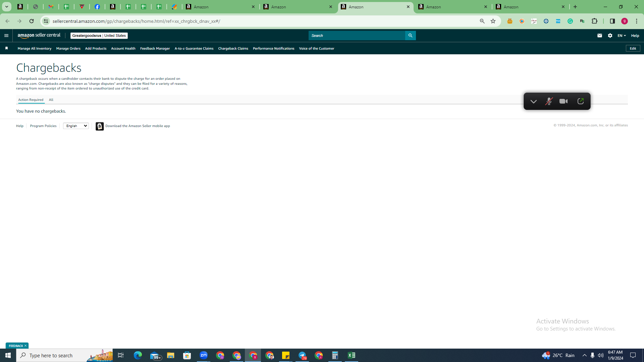Open Manage All Inventory
The height and width of the screenshot is (362, 644).
35,49
